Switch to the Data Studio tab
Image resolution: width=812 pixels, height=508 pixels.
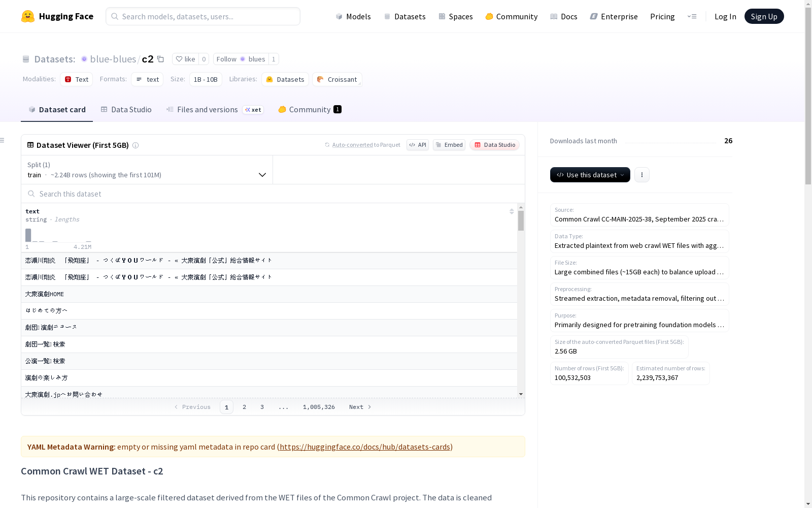(x=126, y=110)
